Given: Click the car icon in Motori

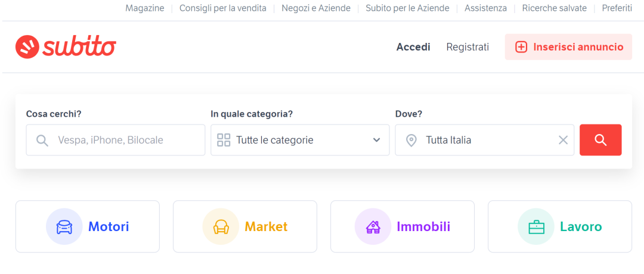Looking at the screenshot, I should pyautogui.click(x=64, y=226).
